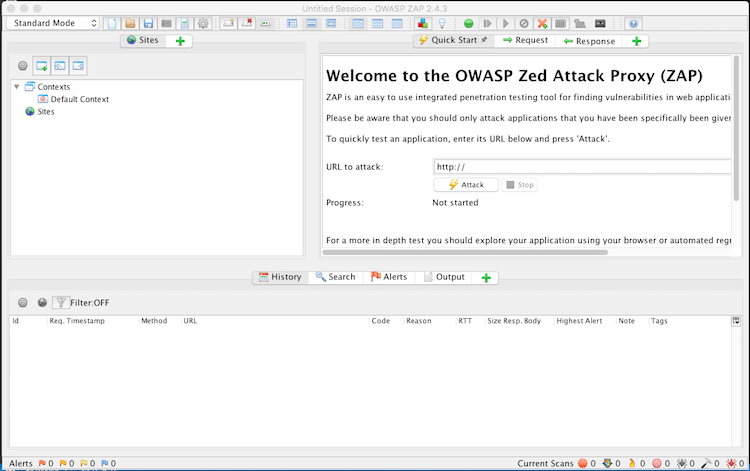This screenshot has width=750, height=471.
Task: Open the Alerts tab
Action: pos(389,277)
